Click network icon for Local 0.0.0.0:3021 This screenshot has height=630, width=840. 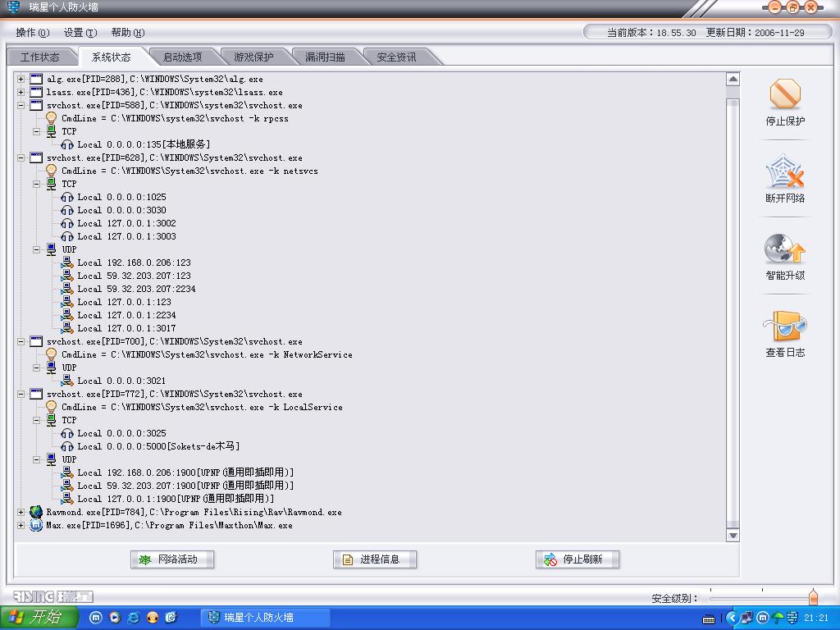67,381
